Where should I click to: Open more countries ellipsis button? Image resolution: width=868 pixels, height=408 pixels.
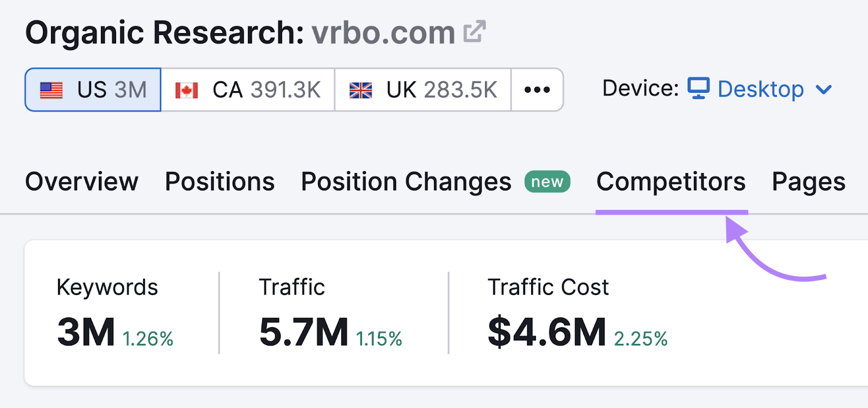point(537,90)
